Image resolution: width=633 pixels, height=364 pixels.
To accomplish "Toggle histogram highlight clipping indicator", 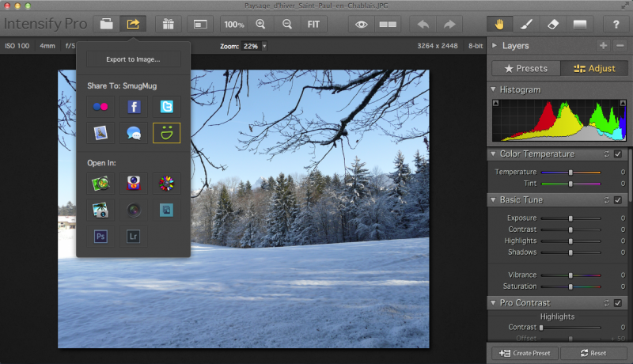I will pos(623,103).
